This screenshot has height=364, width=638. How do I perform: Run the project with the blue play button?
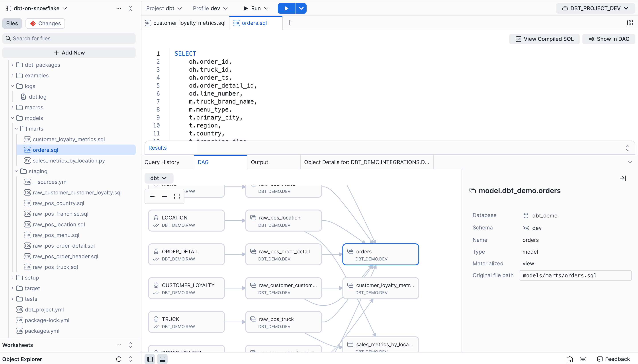coord(286,8)
